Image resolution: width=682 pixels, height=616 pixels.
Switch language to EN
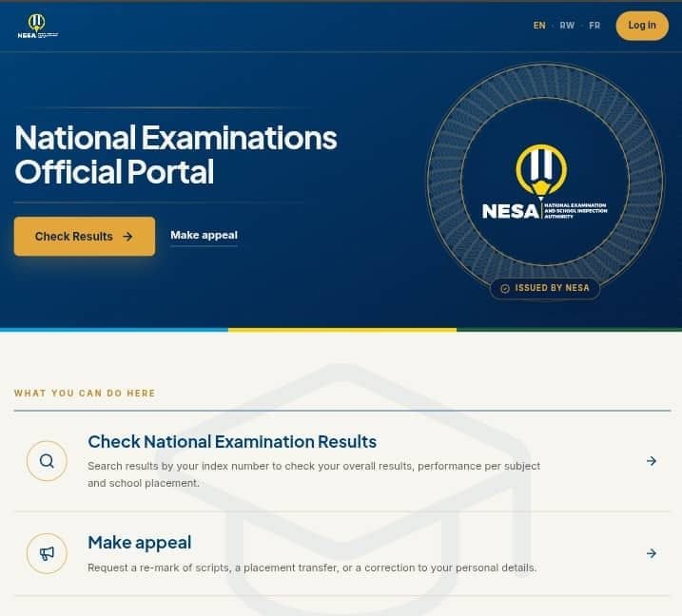(x=539, y=26)
